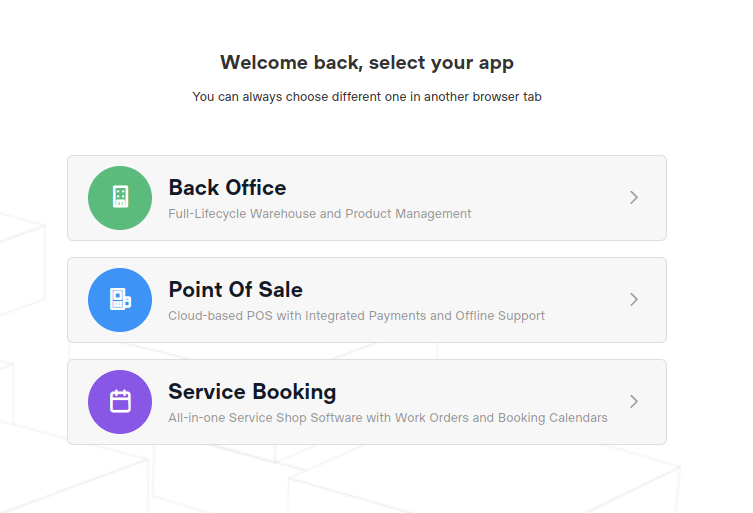Open the green Back Office building icon

tap(120, 198)
